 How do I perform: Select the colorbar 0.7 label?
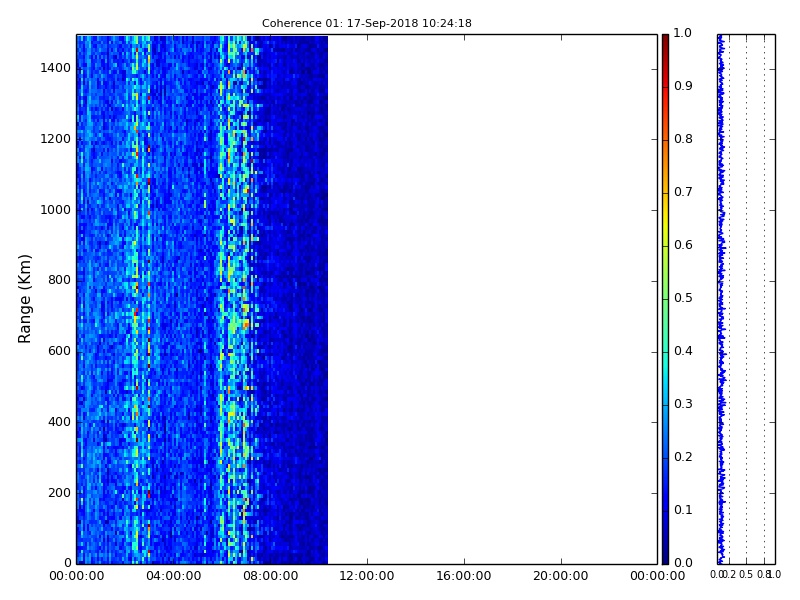pos(683,192)
